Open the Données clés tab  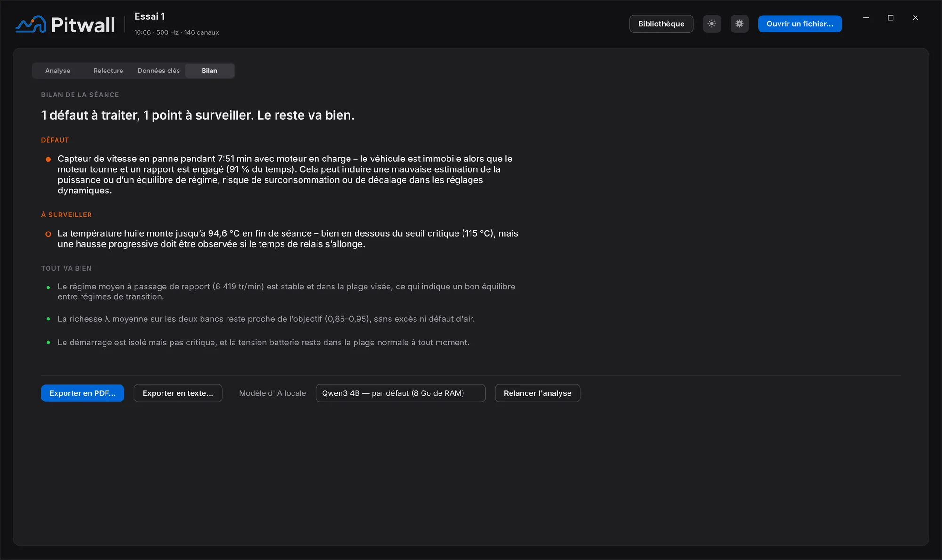(x=159, y=71)
